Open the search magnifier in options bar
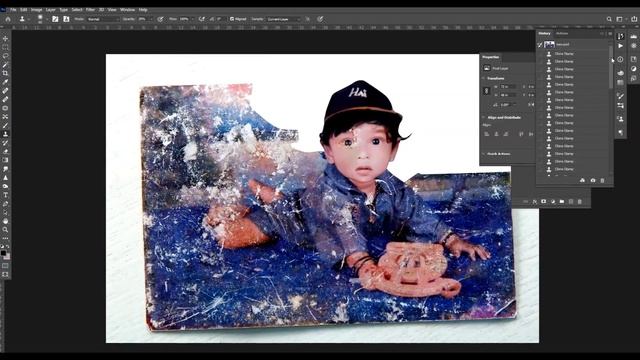The height and width of the screenshot is (360, 640). click(x=609, y=19)
